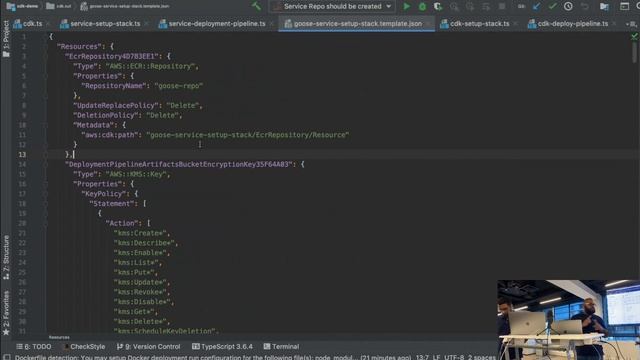Open VCS Show History clock icon

pos(568,7)
